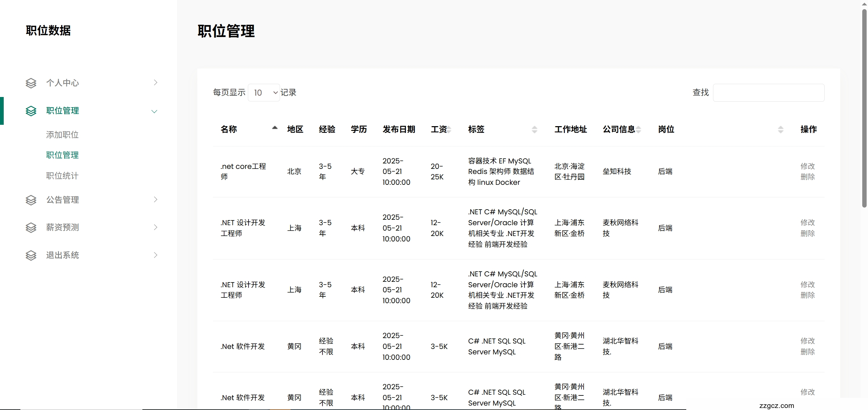Viewport: 868px width, 410px height.
Task: Click inside the 查找 search field
Action: tap(769, 92)
